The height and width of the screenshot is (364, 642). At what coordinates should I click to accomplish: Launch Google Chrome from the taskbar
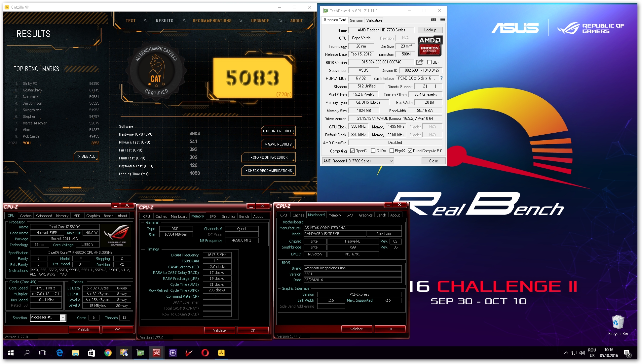(108, 353)
